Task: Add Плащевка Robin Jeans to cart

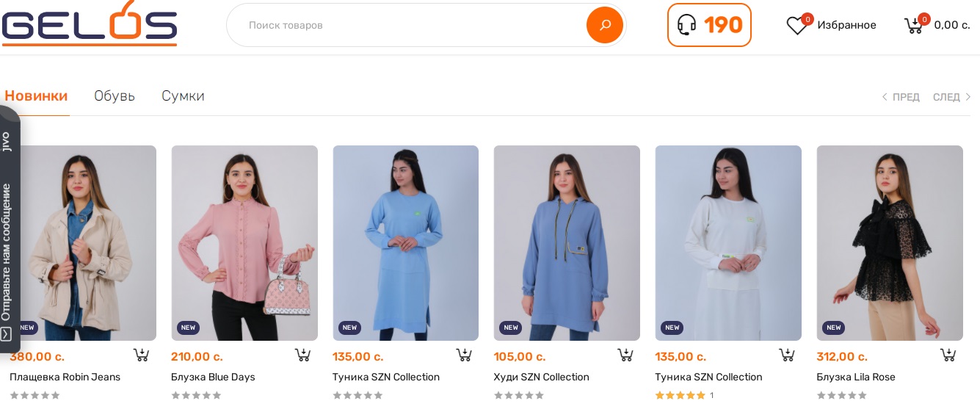Action: click(x=141, y=355)
